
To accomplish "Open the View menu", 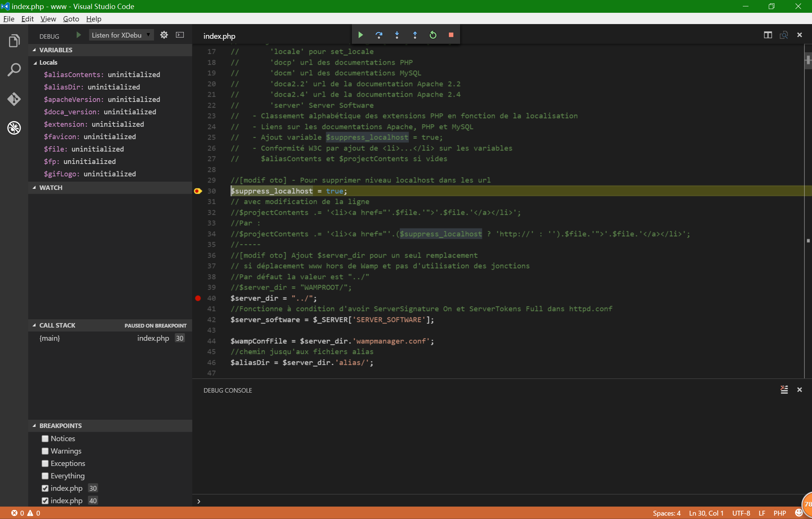I will click(48, 19).
